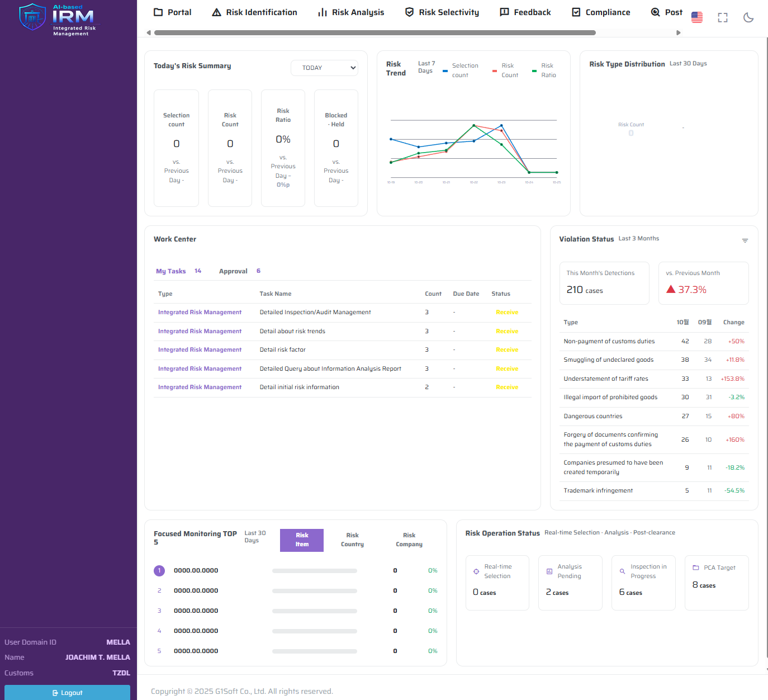Receive the Detail risk factor task
Image resolution: width=768 pixels, height=700 pixels.
(x=507, y=350)
